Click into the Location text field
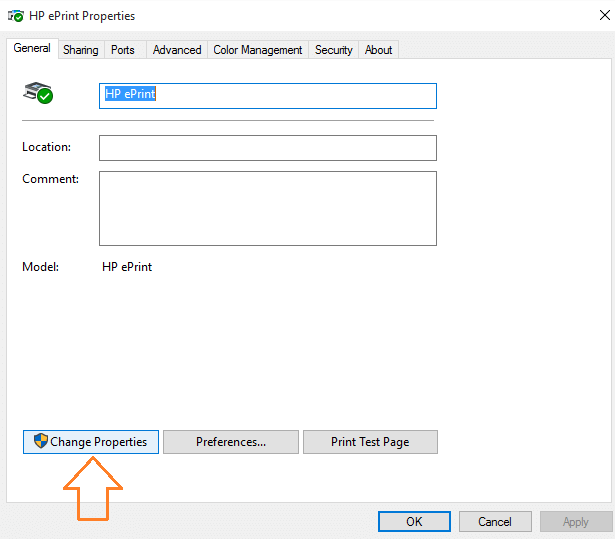This screenshot has width=615, height=539. click(x=268, y=148)
